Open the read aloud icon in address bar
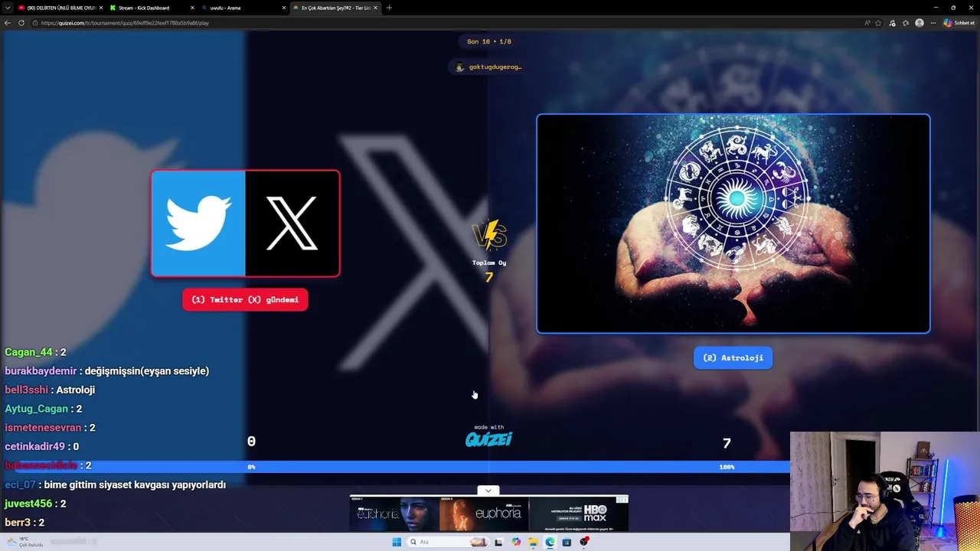The image size is (980, 551). [x=867, y=23]
